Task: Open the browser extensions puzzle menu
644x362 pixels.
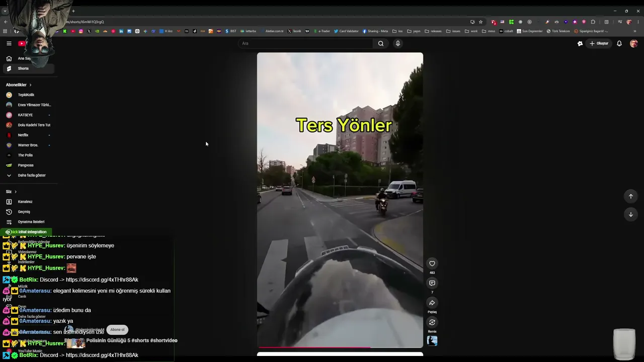Action: pos(593,22)
